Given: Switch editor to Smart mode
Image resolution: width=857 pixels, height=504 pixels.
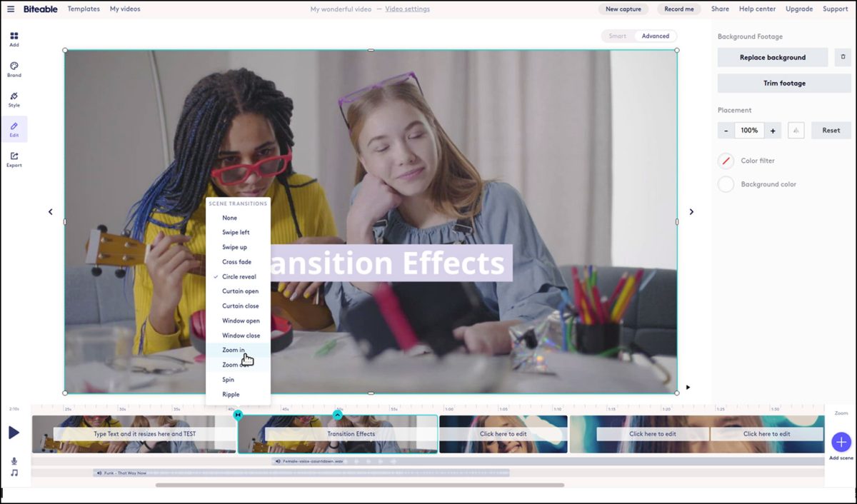Looking at the screenshot, I should [618, 36].
